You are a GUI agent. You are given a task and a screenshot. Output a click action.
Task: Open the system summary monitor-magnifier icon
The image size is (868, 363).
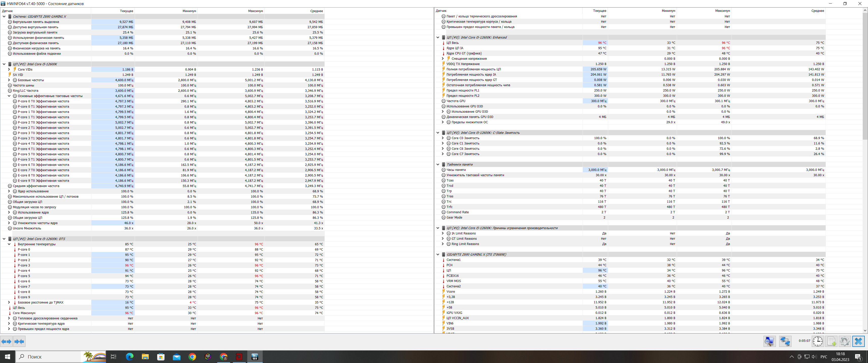click(769, 341)
